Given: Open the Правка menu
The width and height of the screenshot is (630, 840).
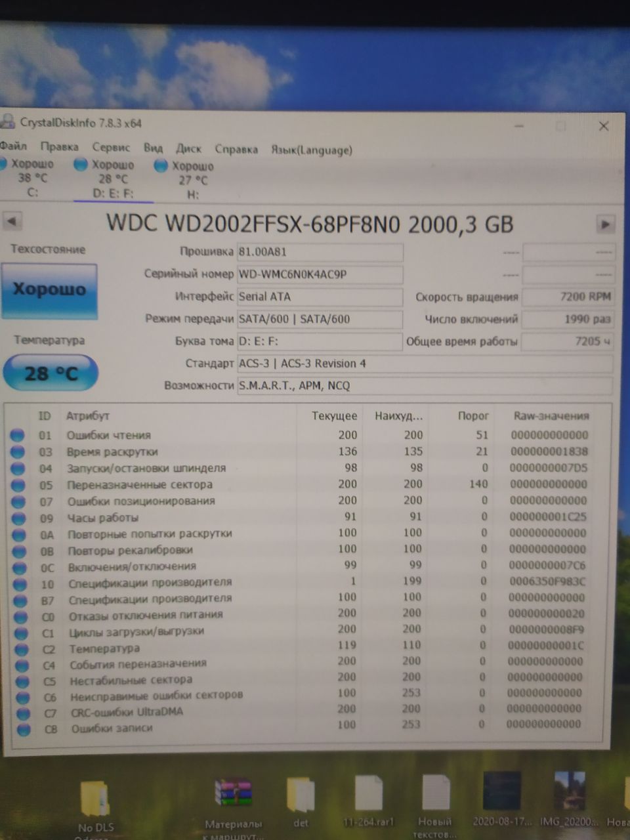Looking at the screenshot, I should pyautogui.click(x=59, y=147).
